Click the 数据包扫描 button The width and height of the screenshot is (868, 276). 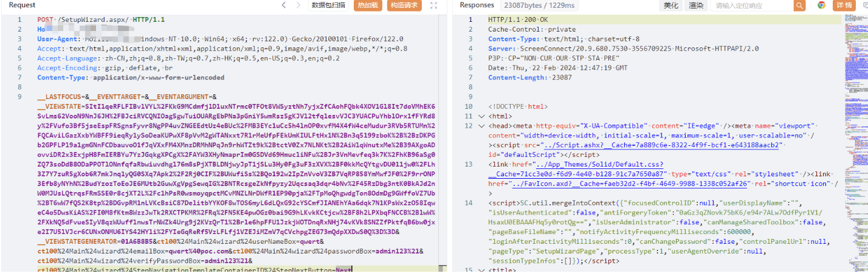(329, 5)
